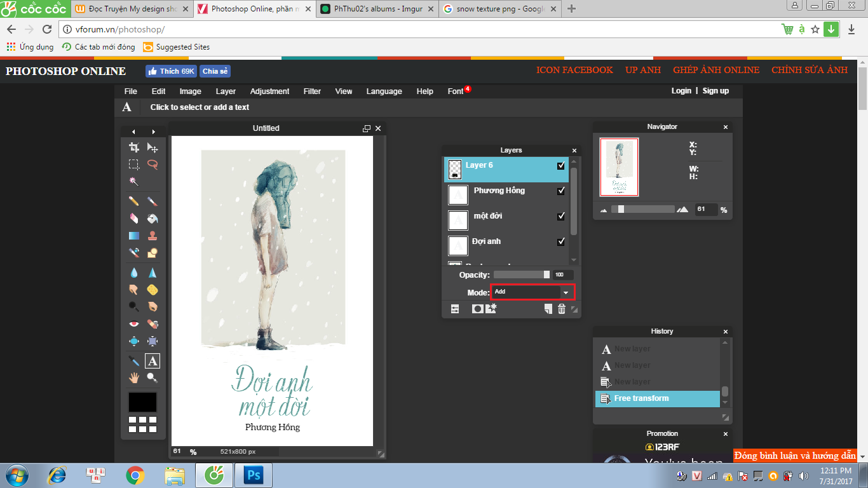Open the Font menu
The width and height of the screenshot is (868, 488).
click(456, 91)
